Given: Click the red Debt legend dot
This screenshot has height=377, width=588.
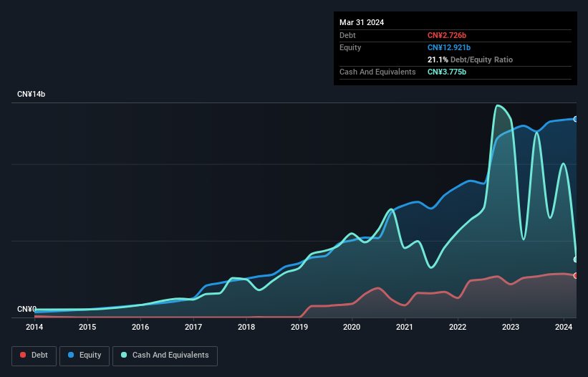Looking at the screenshot, I should [x=23, y=355].
